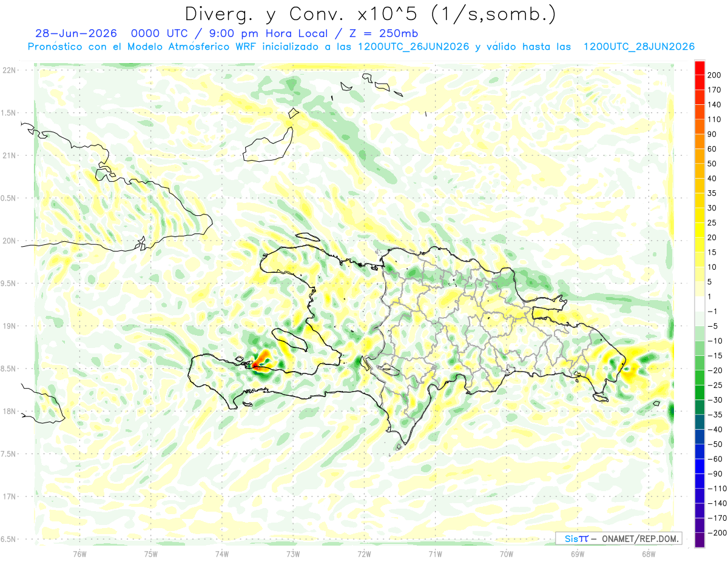
Task: Click the "75W" longitude label
Action: (151, 554)
